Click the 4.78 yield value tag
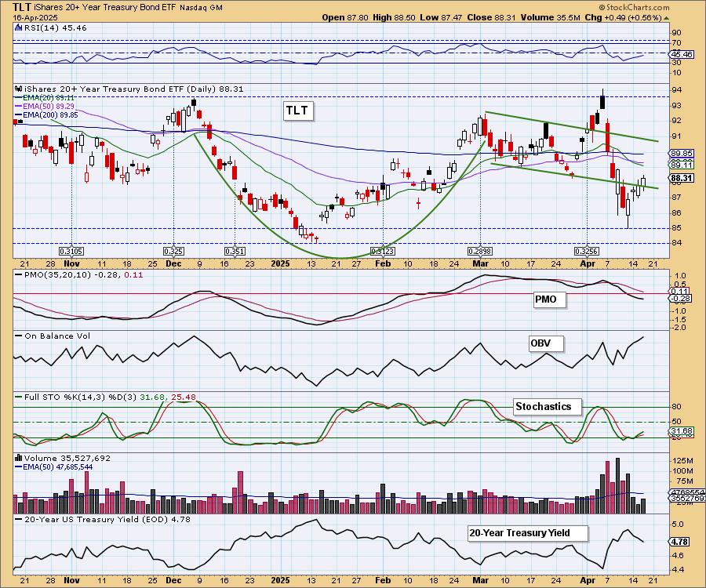Viewport: 706px width, 588px height. (679, 542)
